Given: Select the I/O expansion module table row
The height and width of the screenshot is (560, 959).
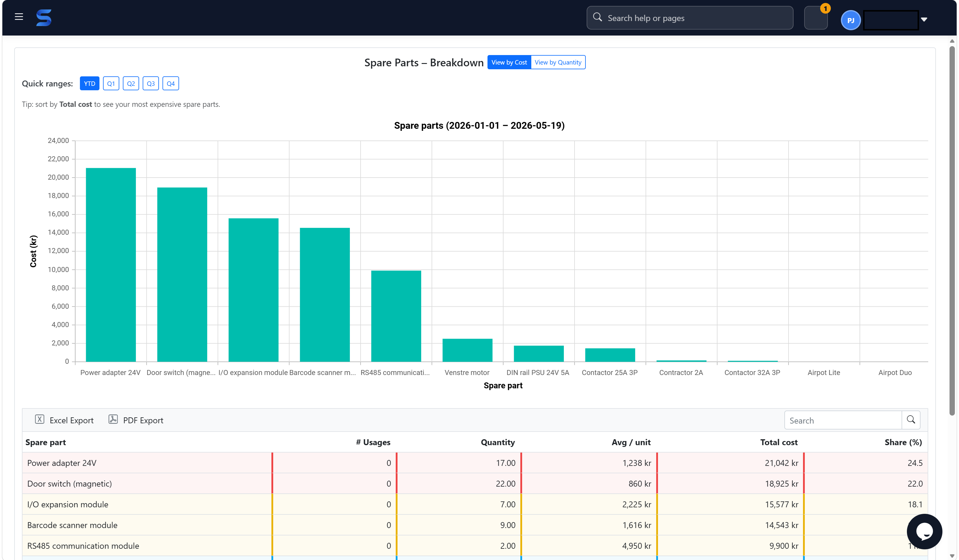Looking at the screenshot, I should point(475,504).
